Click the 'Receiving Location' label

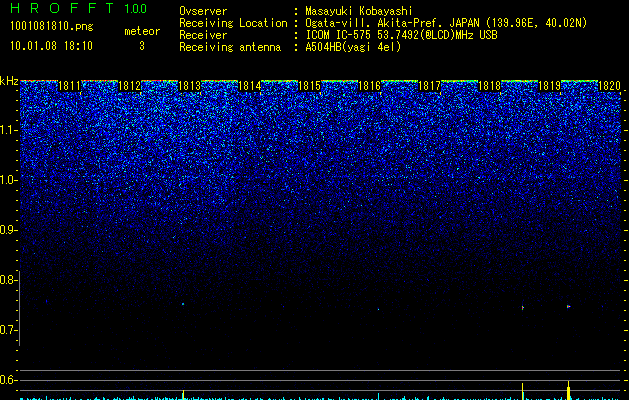click(x=233, y=23)
